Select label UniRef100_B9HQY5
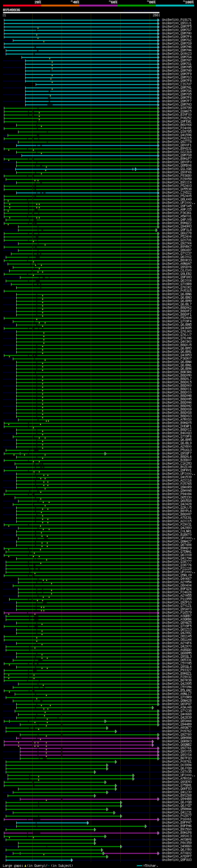The height and width of the screenshot is (868, 197). [x=177, y=423]
